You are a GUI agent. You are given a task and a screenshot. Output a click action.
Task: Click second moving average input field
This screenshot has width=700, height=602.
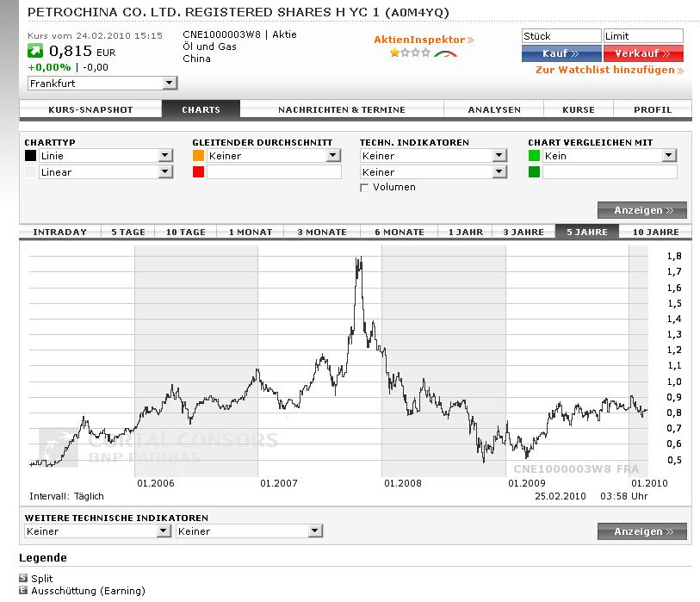(274, 172)
